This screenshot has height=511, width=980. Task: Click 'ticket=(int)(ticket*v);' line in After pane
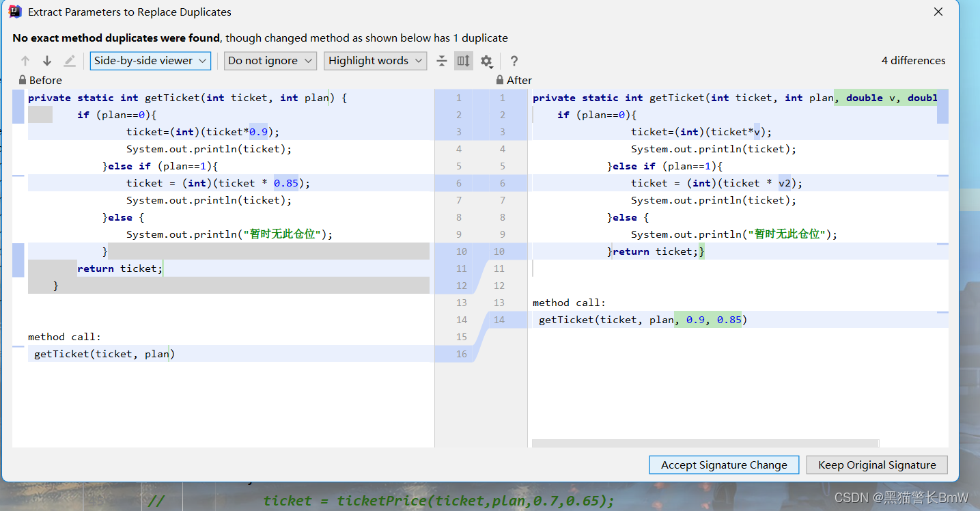click(x=701, y=132)
